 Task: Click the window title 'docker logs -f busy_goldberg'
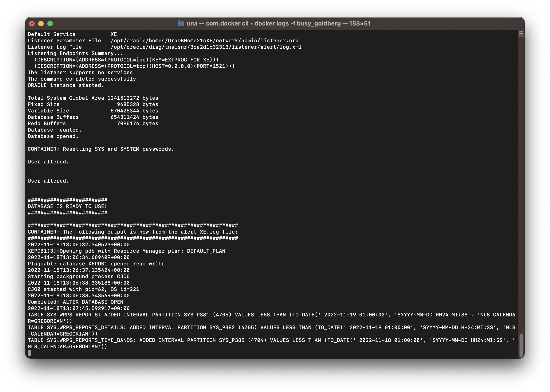point(297,23)
